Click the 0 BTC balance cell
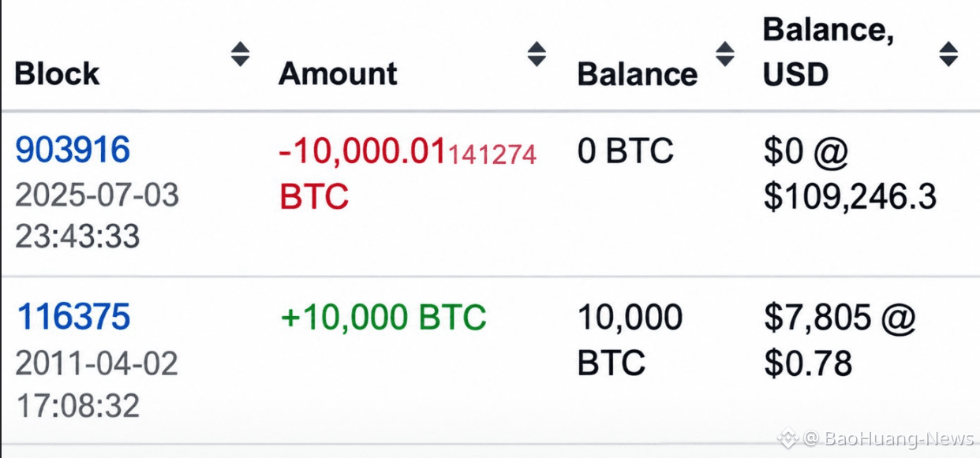 626,151
